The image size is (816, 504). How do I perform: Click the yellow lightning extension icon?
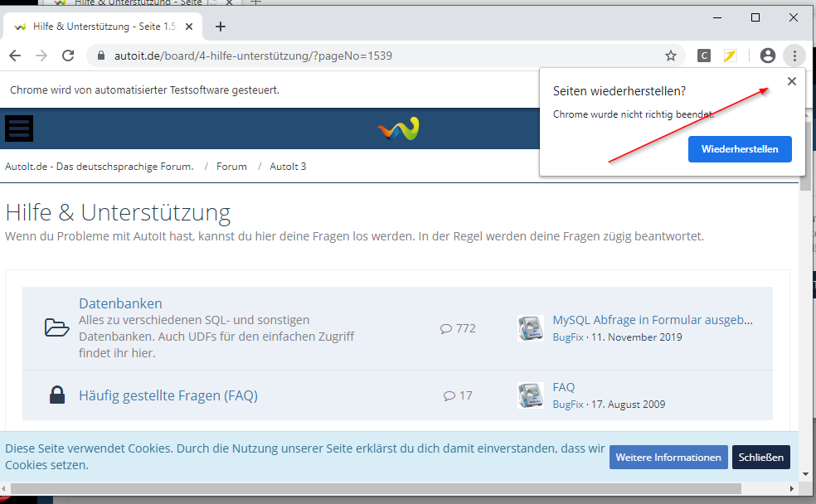[x=730, y=56]
